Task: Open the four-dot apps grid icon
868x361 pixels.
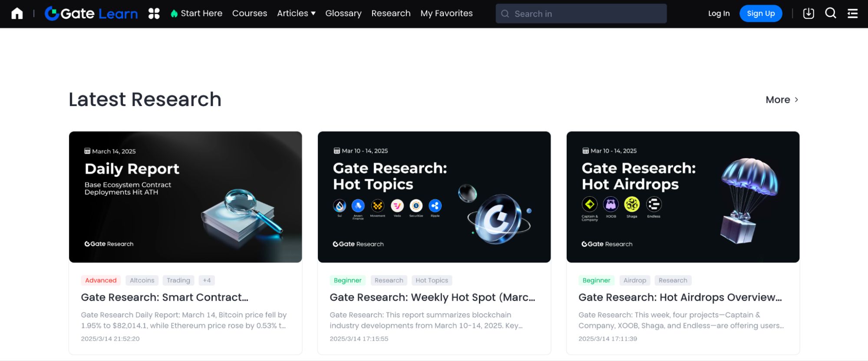Action: coord(154,13)
